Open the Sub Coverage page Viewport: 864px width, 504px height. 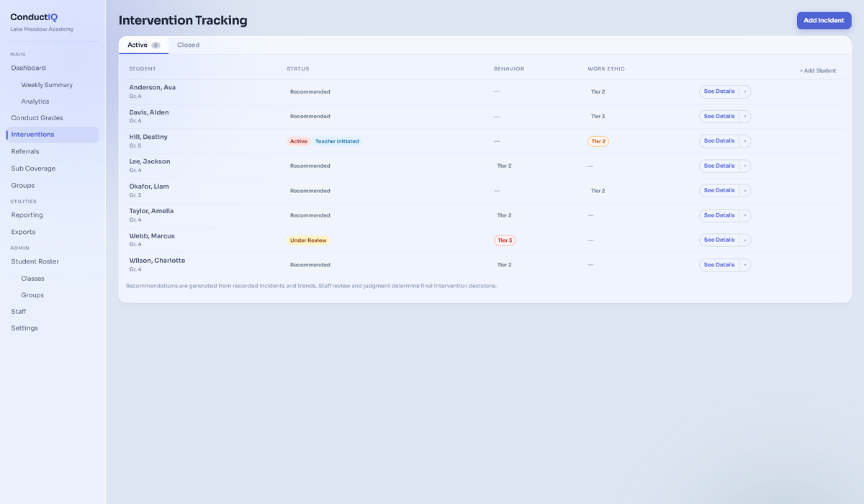click(x=32, y=168)
